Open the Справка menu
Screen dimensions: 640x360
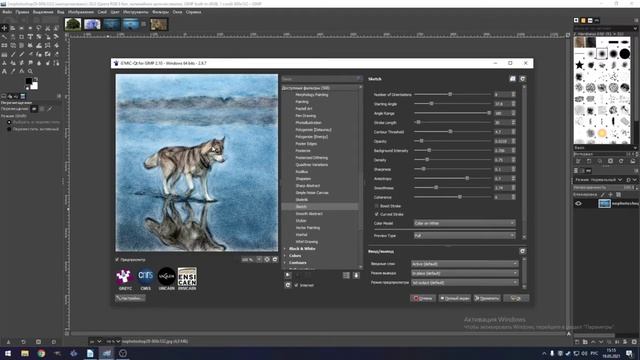(193, 12)
